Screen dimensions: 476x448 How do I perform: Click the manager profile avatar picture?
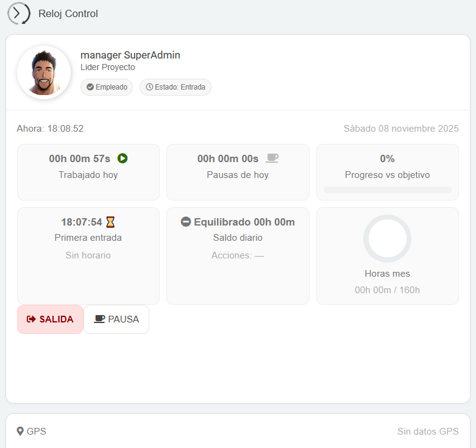click(x=44, y=72)
